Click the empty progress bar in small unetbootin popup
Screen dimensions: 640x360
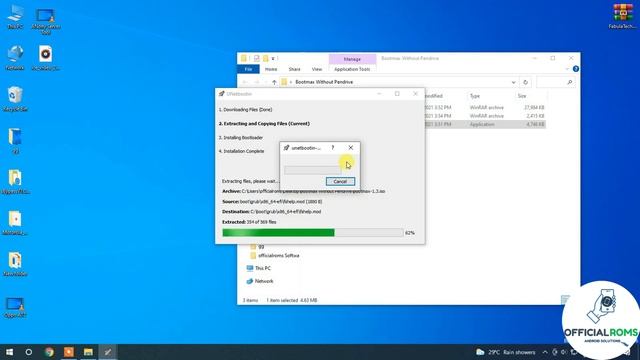[312, 170]
